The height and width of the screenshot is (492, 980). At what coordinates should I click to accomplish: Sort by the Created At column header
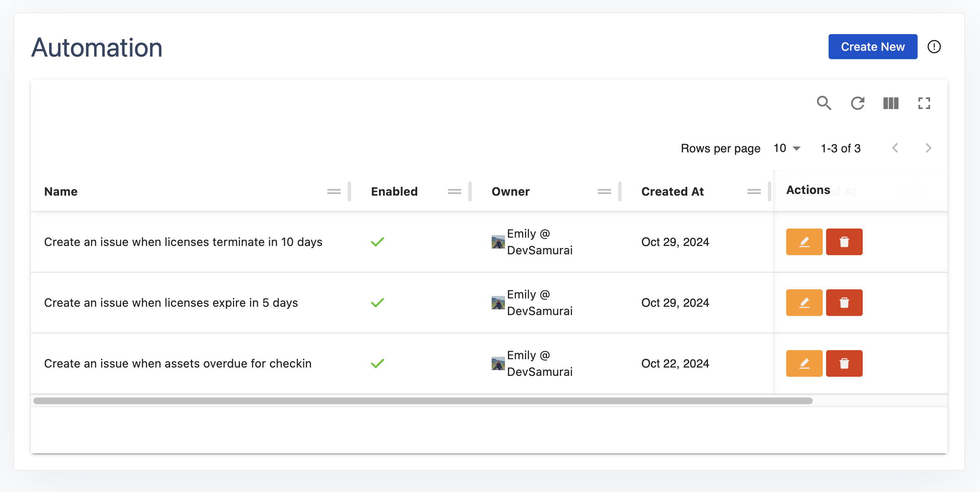point(672,191)
